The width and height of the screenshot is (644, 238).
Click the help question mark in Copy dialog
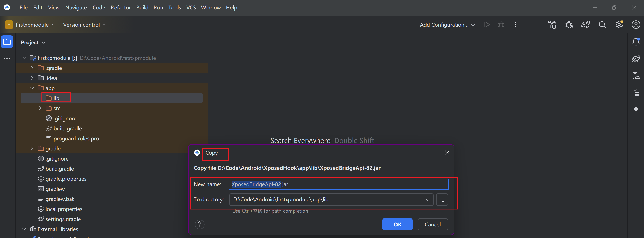(199, 224)
